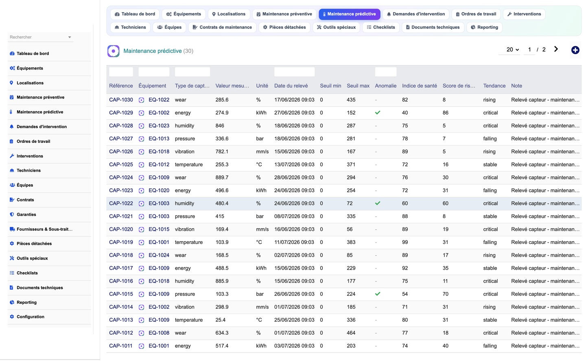Select the Contrats de maintenance tab

point(222,28)
